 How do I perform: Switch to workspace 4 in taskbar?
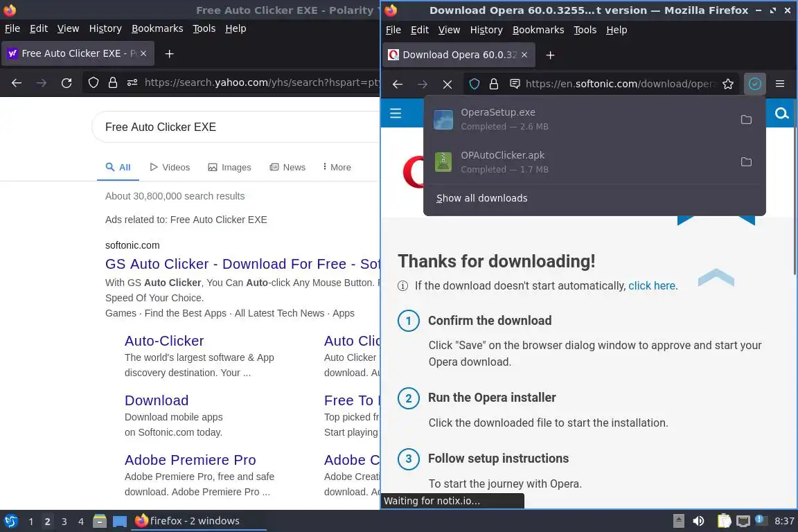coord(81,522)
